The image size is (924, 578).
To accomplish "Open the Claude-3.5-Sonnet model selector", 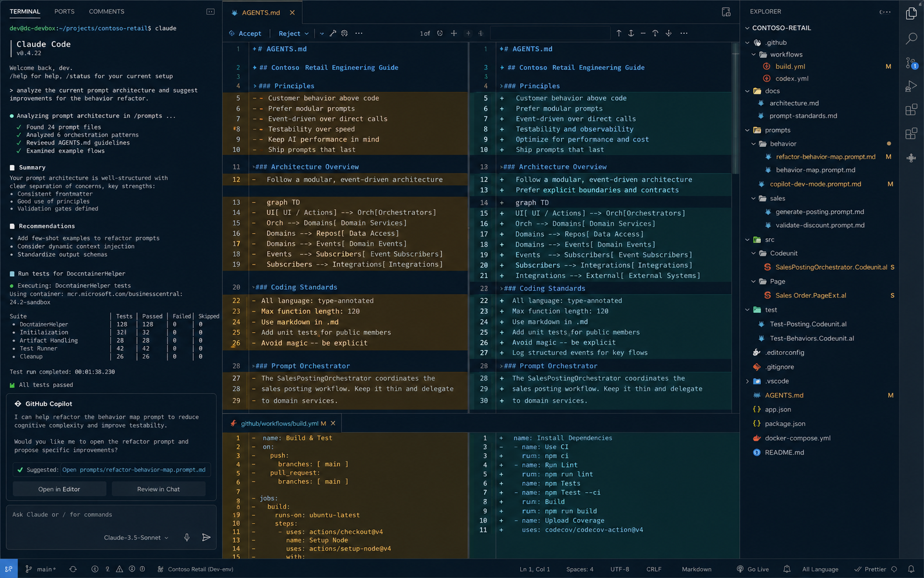I will click(x=136, y=538).
